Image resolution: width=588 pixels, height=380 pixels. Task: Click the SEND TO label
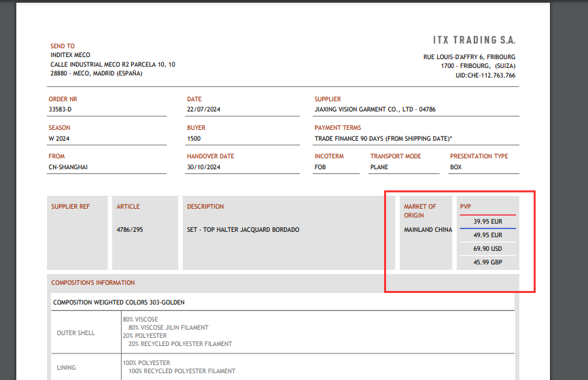63,46
